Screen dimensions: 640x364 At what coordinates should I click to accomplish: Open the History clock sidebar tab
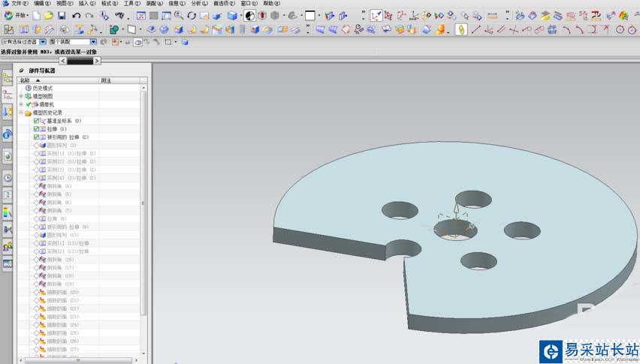(x=8, y=177)
